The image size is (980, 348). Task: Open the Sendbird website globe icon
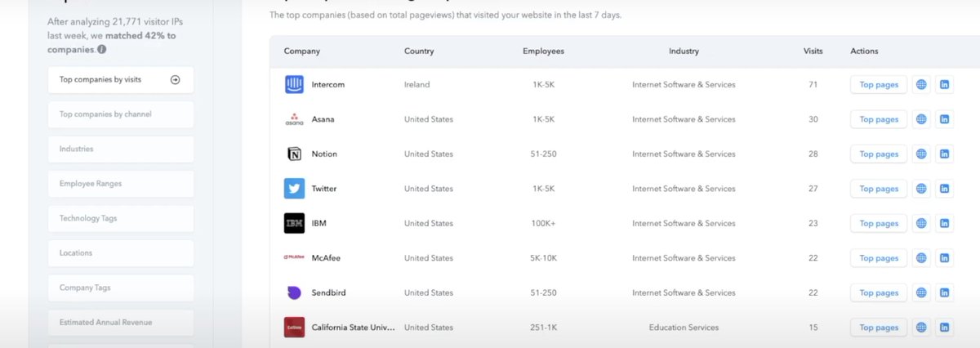921,292
